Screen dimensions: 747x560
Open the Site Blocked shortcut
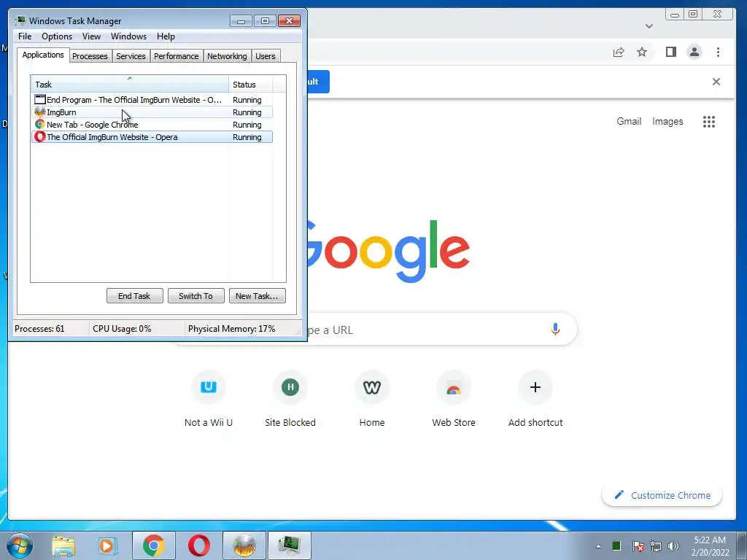pos(290,400)
